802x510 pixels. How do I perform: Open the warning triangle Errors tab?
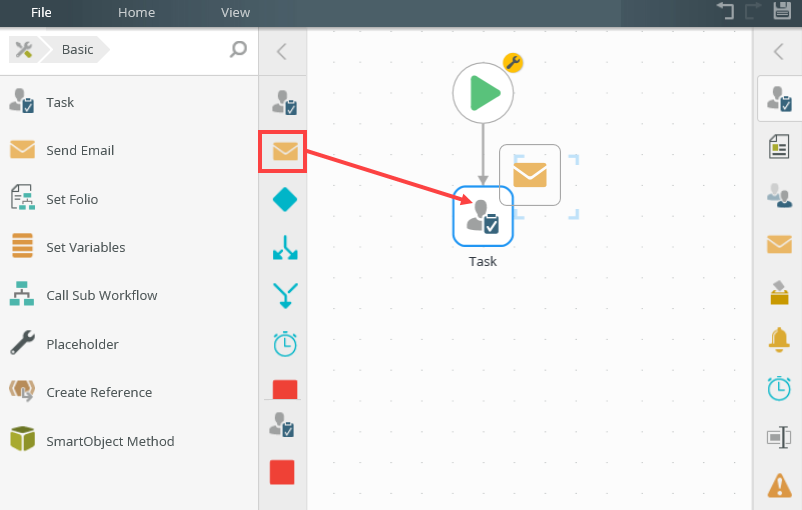[x=779, y=485]
